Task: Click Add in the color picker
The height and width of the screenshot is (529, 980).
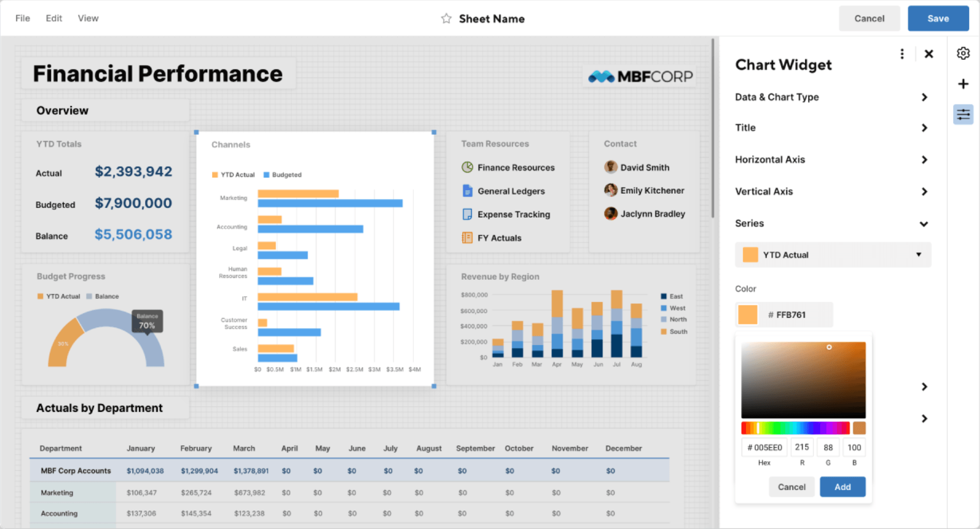Action: [842, 487]
